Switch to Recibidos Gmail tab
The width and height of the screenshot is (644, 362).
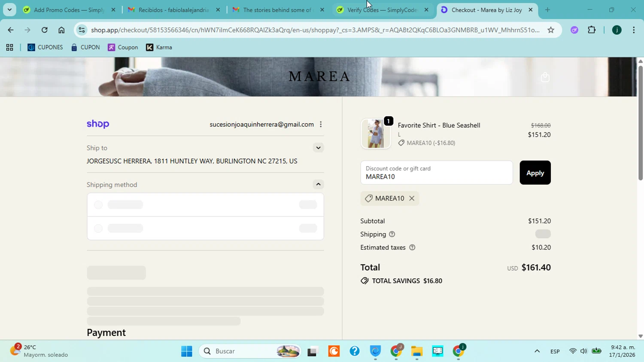pos(174,10)
